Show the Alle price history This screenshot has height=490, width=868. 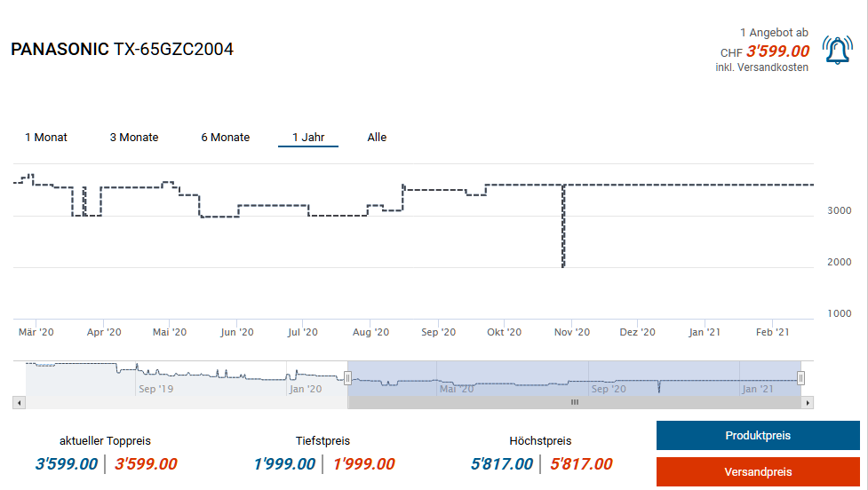[377, 138]
